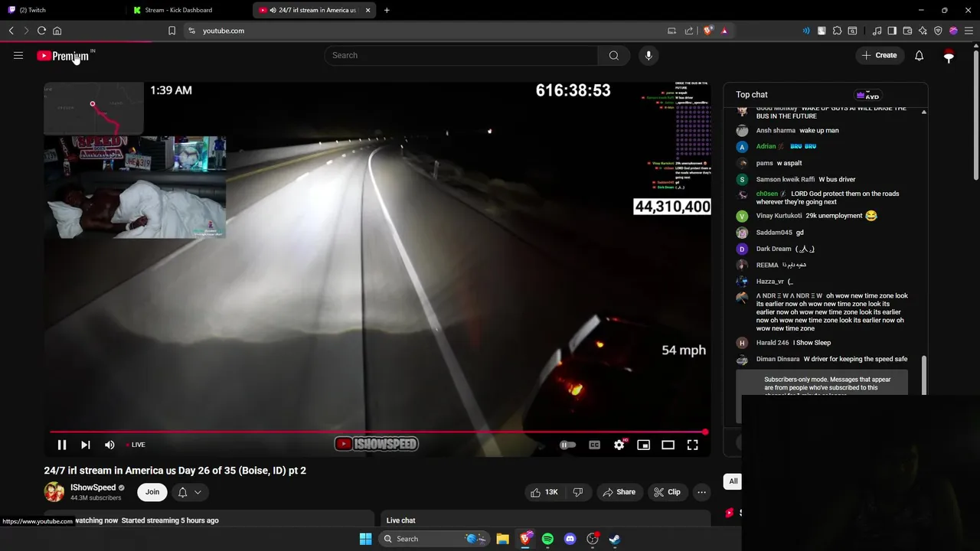This screenshot has width=980, height=551.
Task: Pause the live stream
Action: (x=62, y=445)
